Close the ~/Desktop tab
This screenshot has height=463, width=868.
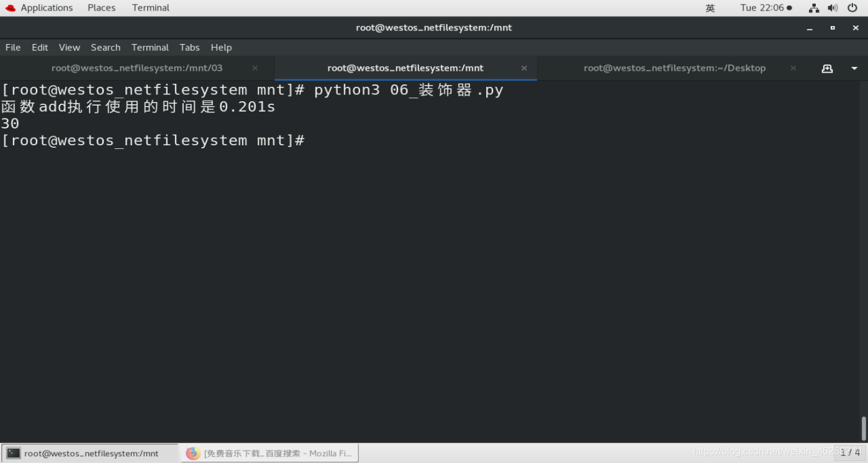pyautogui.click(x=793, y=68)
